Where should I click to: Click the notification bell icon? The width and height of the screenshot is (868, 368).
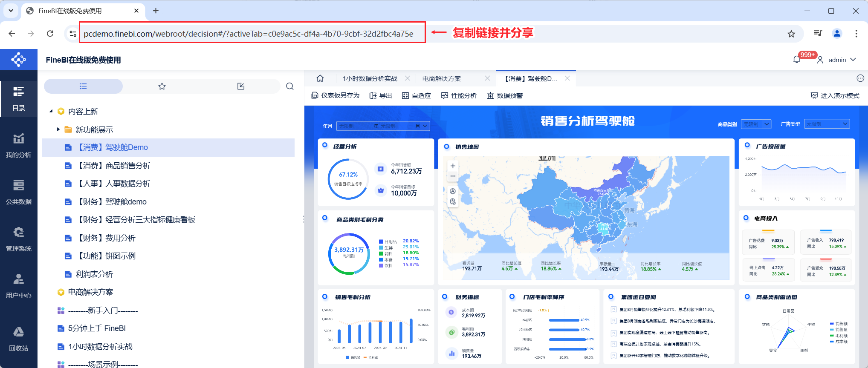796,60
